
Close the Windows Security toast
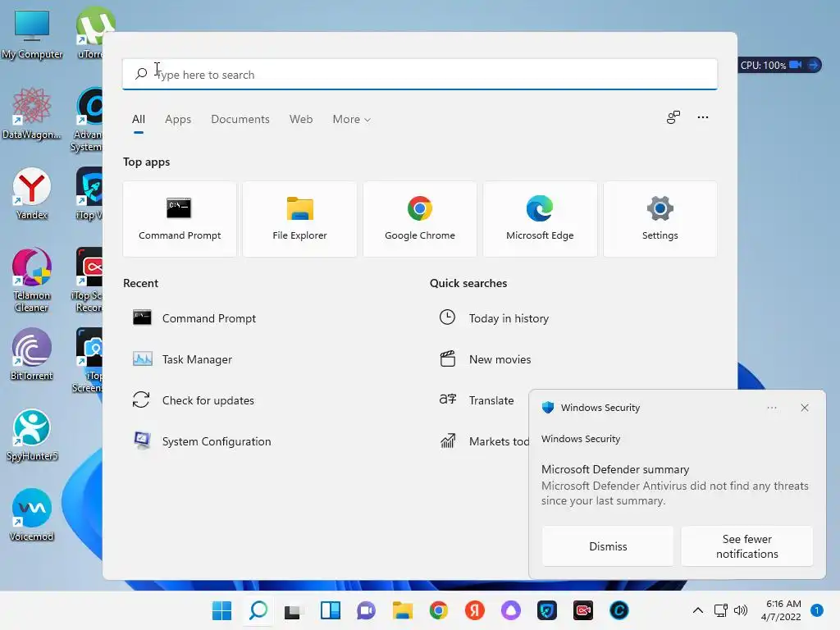pos(805,408)
